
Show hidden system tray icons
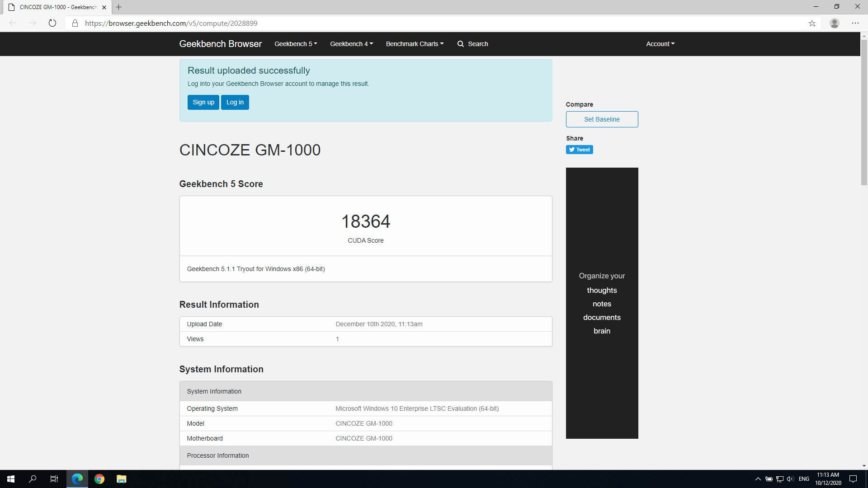pos(758,479)
